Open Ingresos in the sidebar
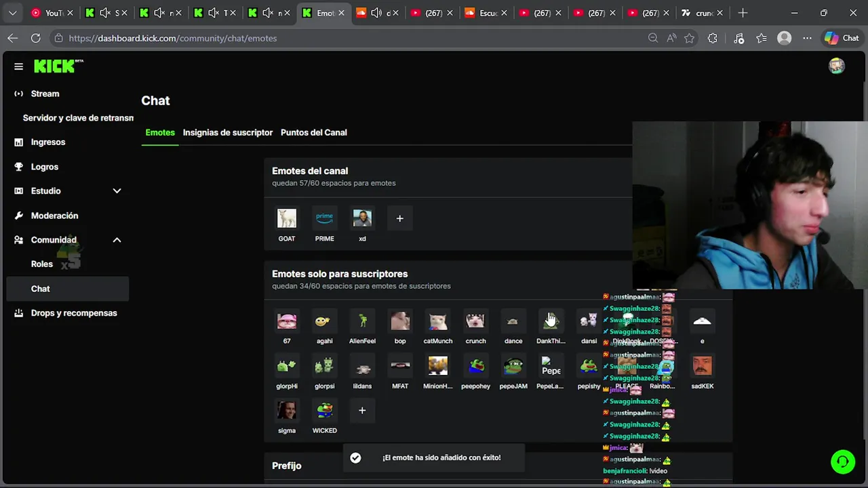Viewport: 868px width, 488px height. pos(47,142)
